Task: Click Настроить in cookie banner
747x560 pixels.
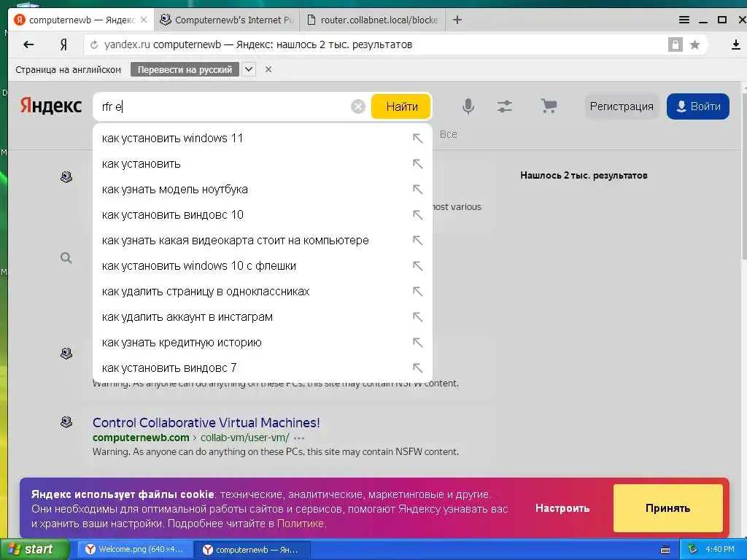Action: point(562,508)
